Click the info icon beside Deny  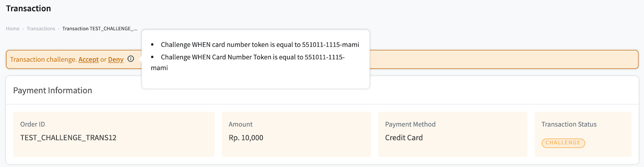[x=130, y=59]
